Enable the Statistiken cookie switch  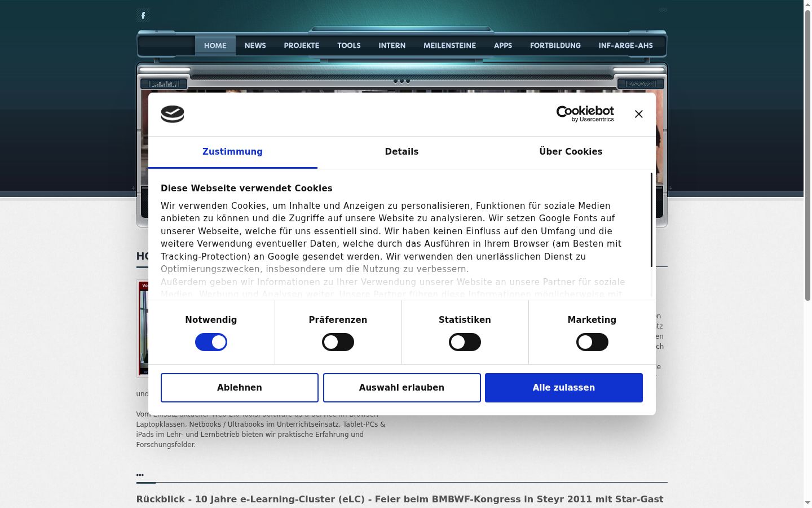click(465, 342)
